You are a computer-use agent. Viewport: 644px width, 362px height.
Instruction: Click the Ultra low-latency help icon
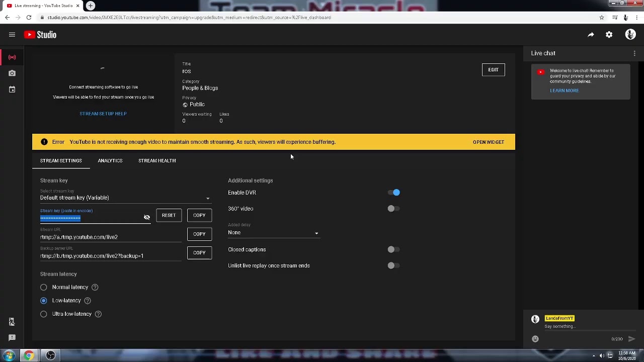[x=98, y=314]
